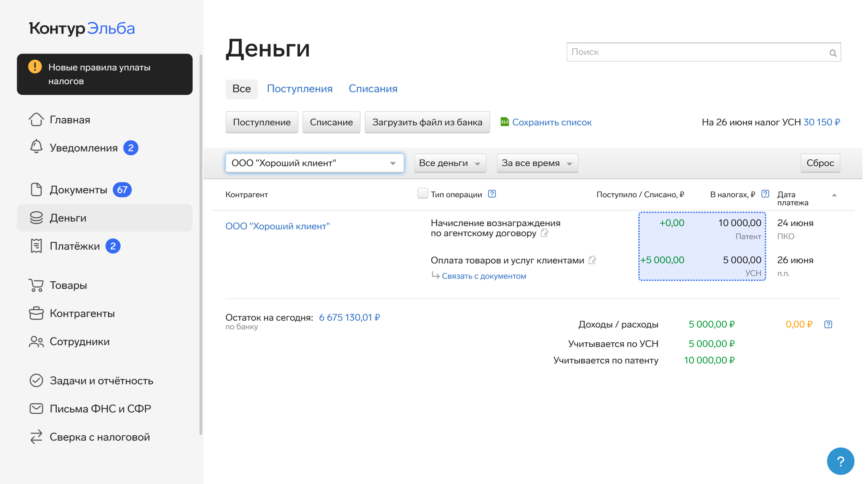Click the Товары shopping cart icon
Image resolution: width=868 pixels, height=484 pixels.
click(36, 285)
